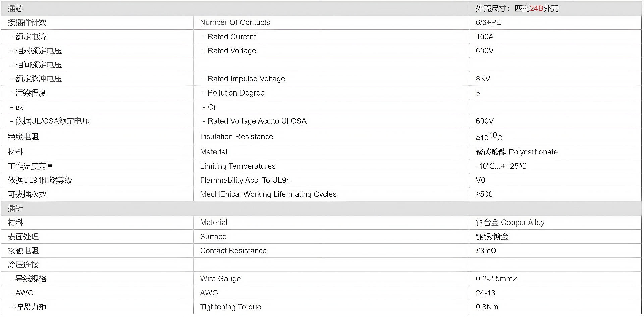Click the '≥500' mating cycles value
The image size is (644, 317).
(x=484, y=194)
